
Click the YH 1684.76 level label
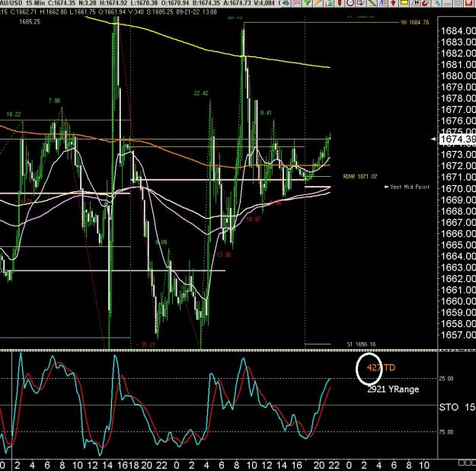(414, 22)
